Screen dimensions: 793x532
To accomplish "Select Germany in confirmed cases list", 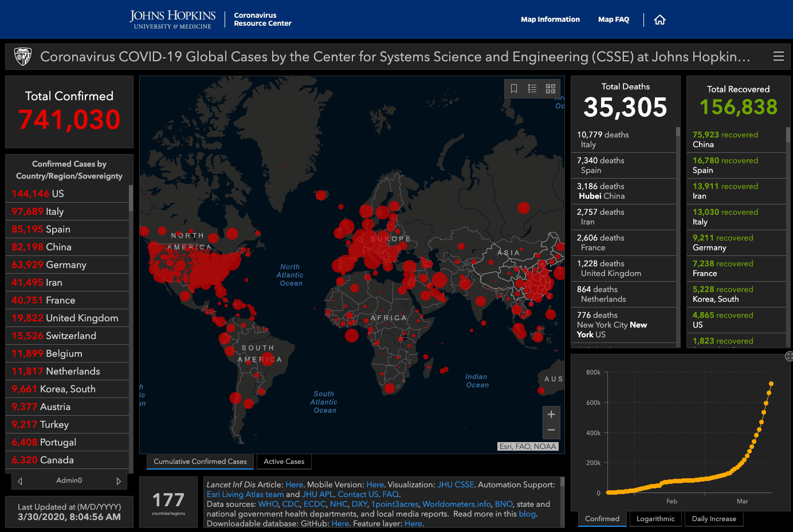I will click(x=67, y=265).
